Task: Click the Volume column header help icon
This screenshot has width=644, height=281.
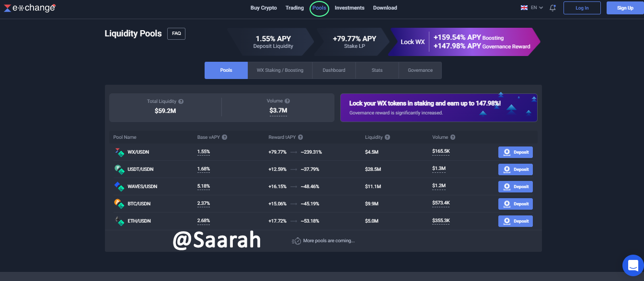Action: click(x=453, y=137)
